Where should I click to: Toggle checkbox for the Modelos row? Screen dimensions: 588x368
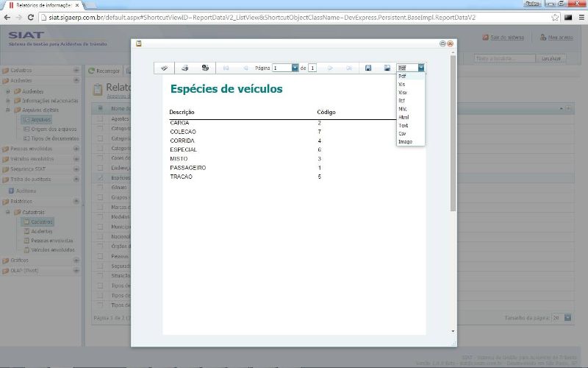click(x=100, y=216)
